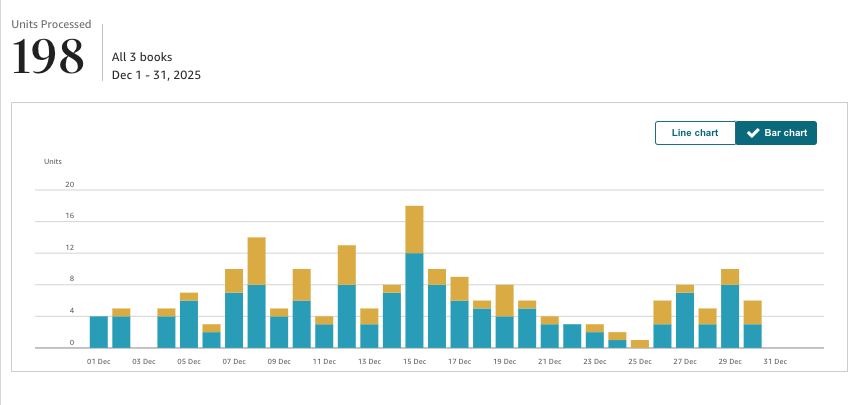Click the bar above the 27 Dec label
The width and height of the screenshot is (853, 405).
point(685,316)
